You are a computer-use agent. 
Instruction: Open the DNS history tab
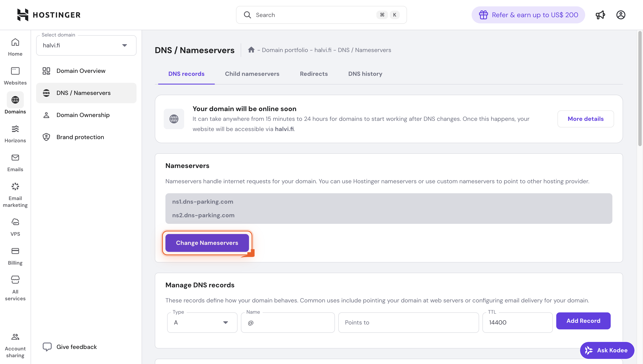365,74
